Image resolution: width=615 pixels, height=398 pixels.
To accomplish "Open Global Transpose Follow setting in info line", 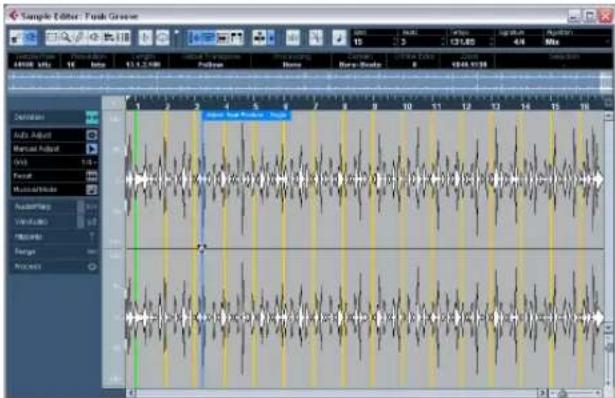I will coord(210,64).
